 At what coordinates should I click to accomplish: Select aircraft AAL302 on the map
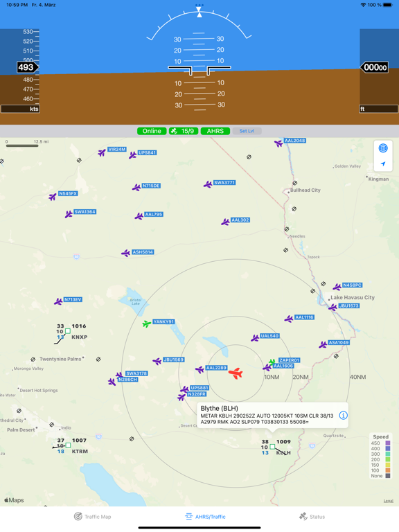pyautogui.click(x=225, y=222)
